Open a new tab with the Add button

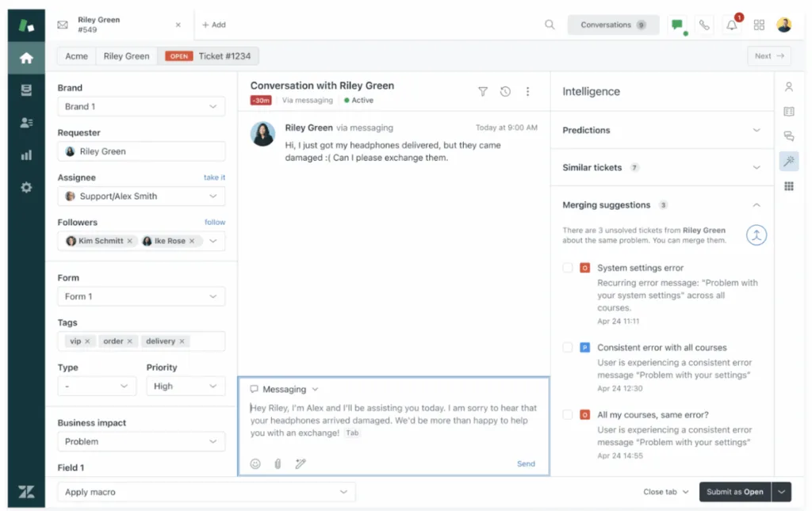pyautogui.click(x=213, y=25)
